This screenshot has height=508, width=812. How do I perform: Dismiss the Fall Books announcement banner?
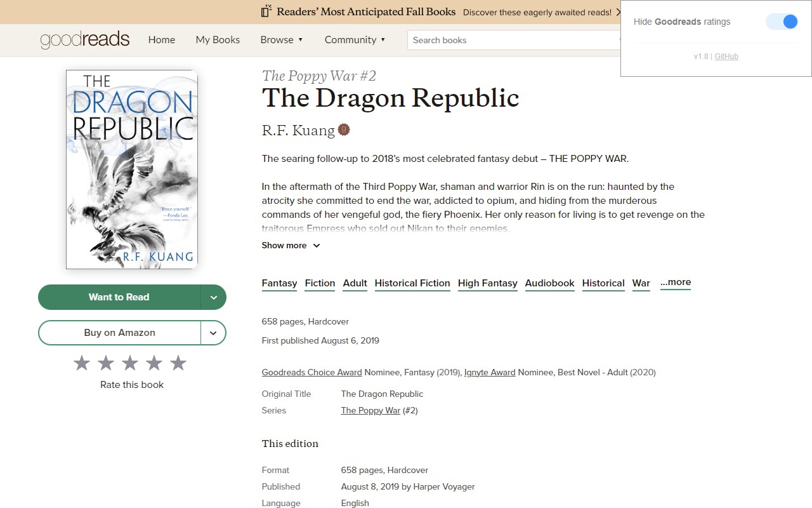(619, 11)
